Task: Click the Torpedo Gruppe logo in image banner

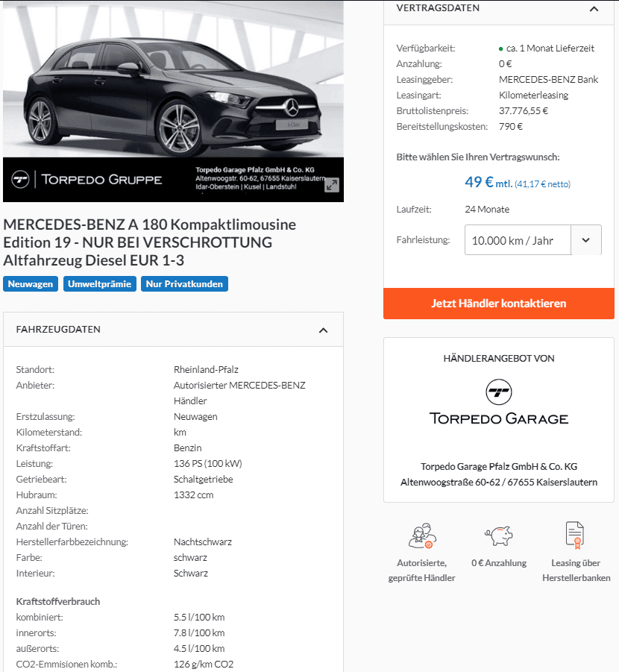Action: [87, 179]
